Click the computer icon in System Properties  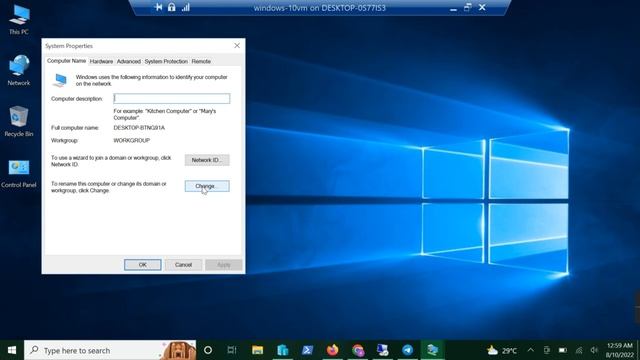[60, 80]
